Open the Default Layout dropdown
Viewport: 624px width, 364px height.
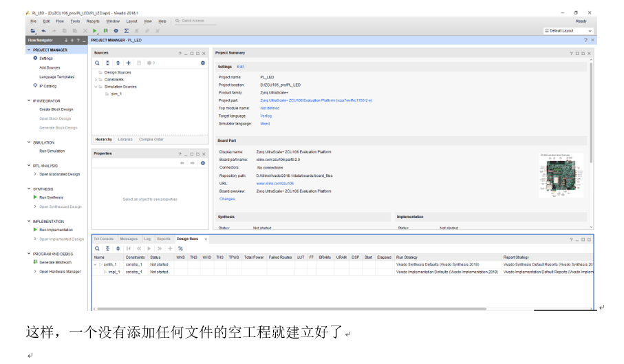pyautogui.click(x=569, y=31)
